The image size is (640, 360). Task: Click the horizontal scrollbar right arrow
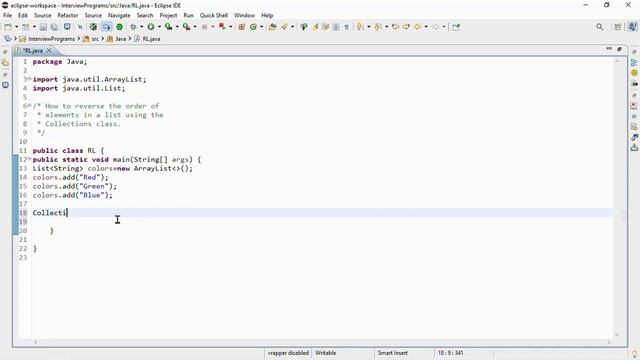click(x=609, y=342)
